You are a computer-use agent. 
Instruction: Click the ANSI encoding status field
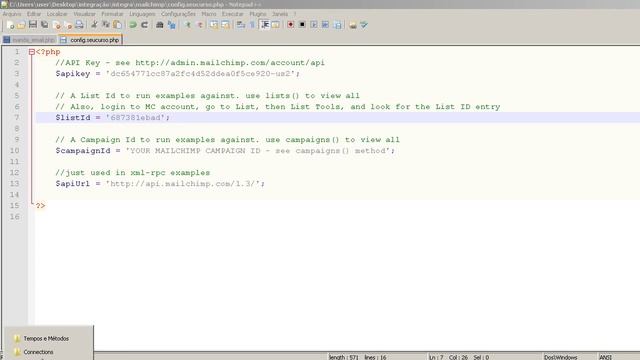click(605, 357)
